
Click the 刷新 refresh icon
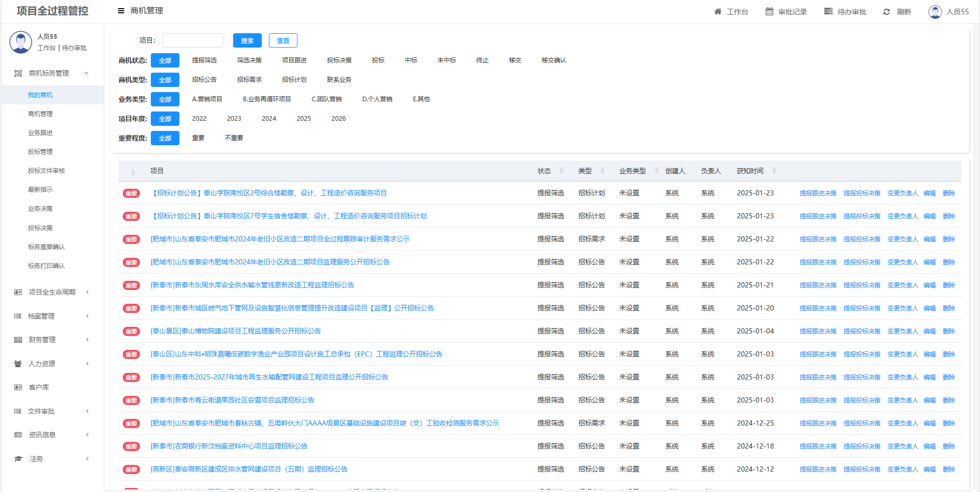886,12
